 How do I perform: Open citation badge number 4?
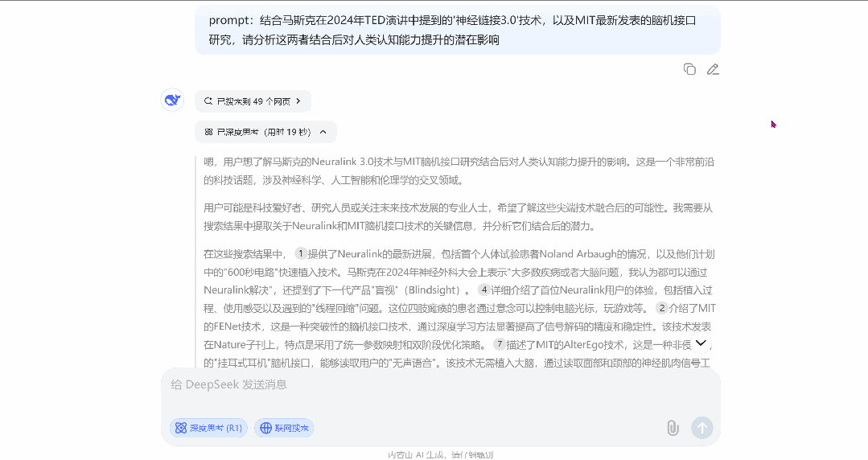click(484, 290)
